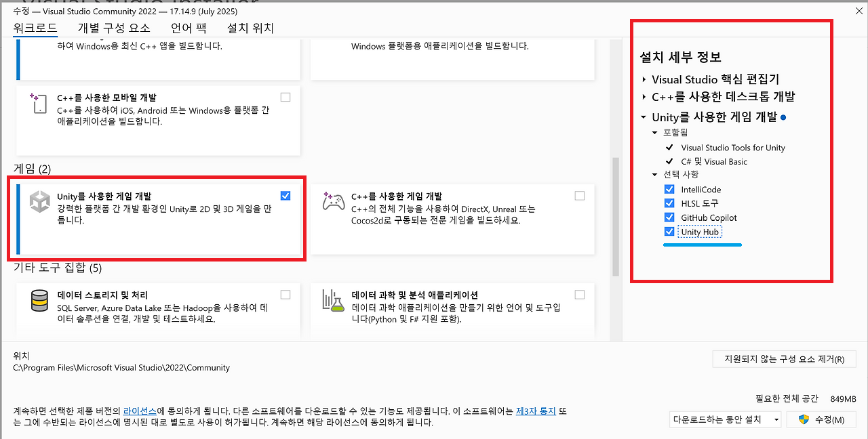Viewport: 868px width, 439px height.
Task: Uncheck the Unity Hub optional component
Action: [669, 232]
